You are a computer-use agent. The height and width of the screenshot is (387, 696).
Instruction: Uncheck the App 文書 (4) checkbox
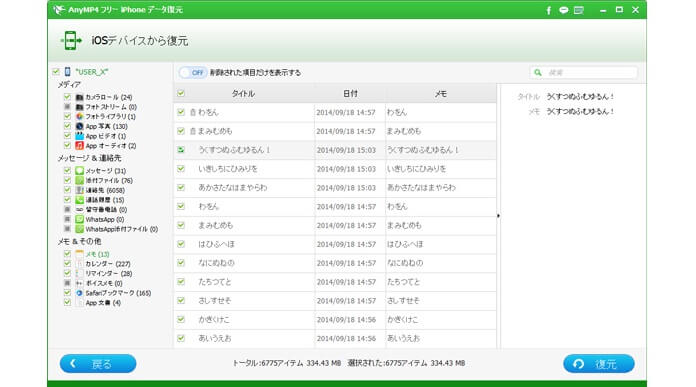click(67, 302)
